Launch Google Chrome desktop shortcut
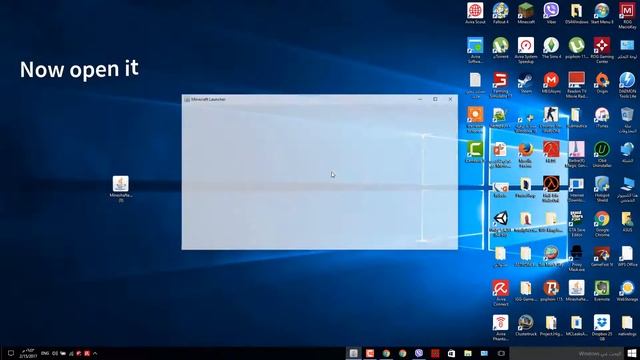Viewport: 640px width, 360px height. point(602,224)
